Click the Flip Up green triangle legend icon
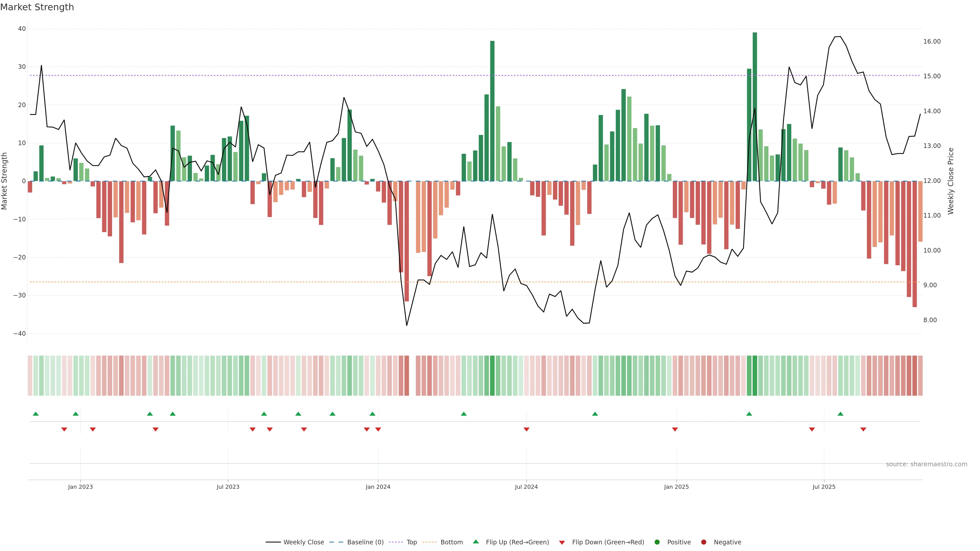The image size is (980, 551). (x=475, y=542)
